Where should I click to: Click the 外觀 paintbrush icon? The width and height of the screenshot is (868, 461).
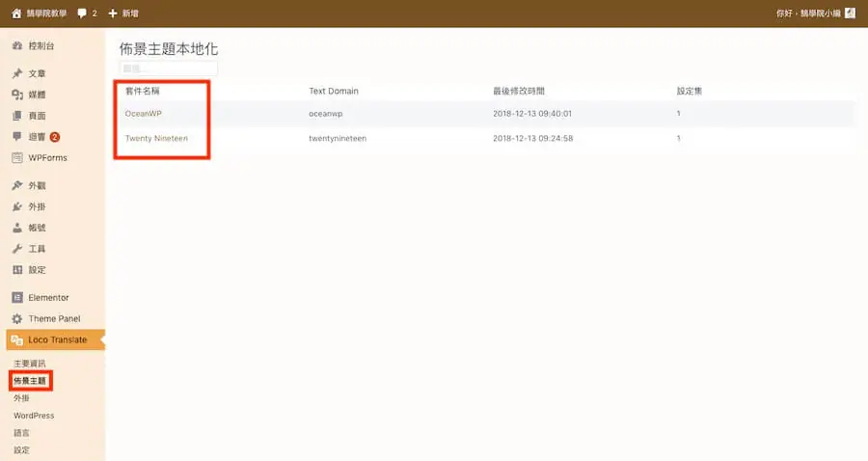[17, 185]
